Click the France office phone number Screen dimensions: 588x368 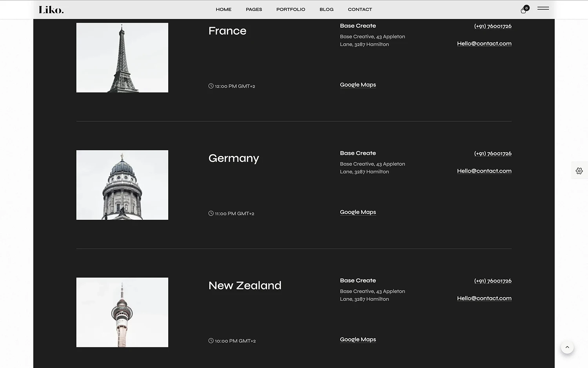(x=492, y=26)
